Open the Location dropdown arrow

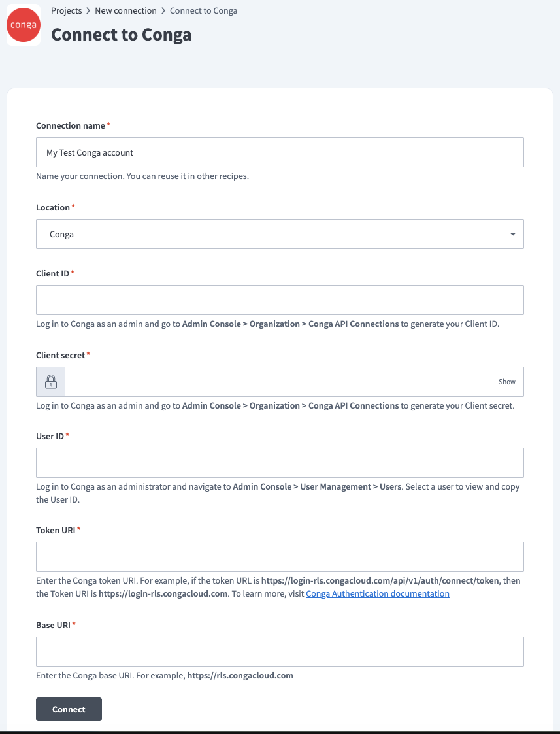coord(512,234)
